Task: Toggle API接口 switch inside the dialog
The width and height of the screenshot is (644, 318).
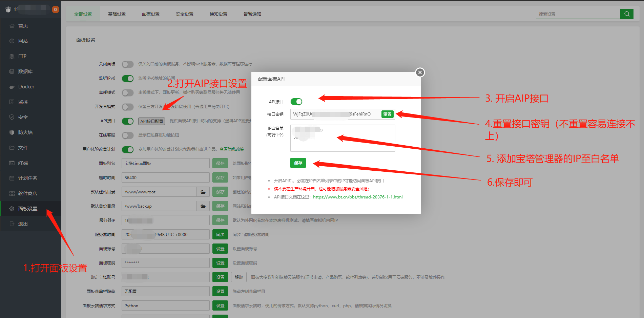Action: [296, 102]
